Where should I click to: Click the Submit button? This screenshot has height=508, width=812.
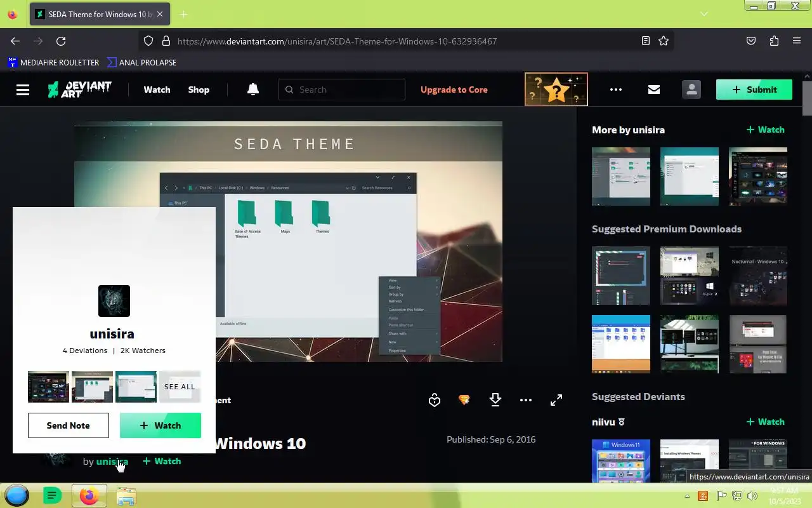(x=754, y=90)
